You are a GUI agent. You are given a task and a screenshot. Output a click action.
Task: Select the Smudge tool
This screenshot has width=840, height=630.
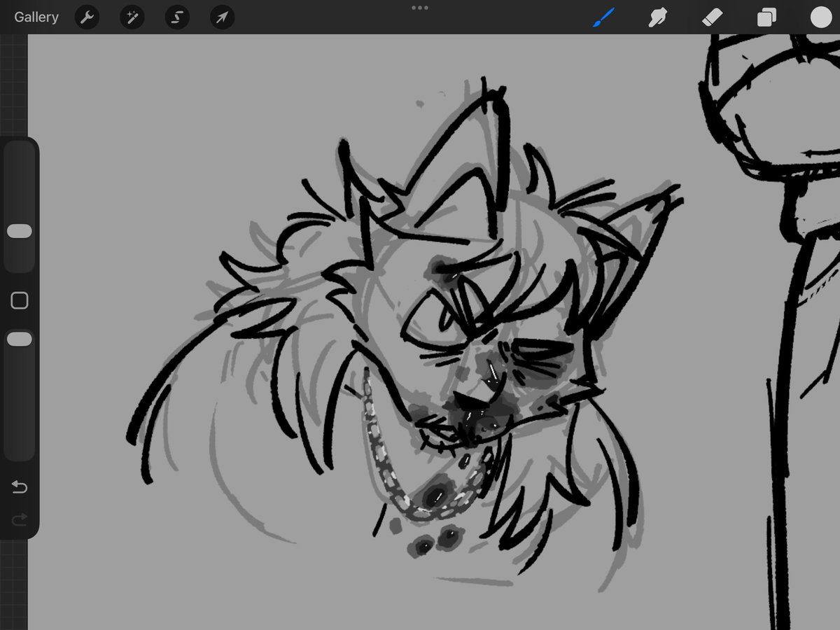point(657,17)
